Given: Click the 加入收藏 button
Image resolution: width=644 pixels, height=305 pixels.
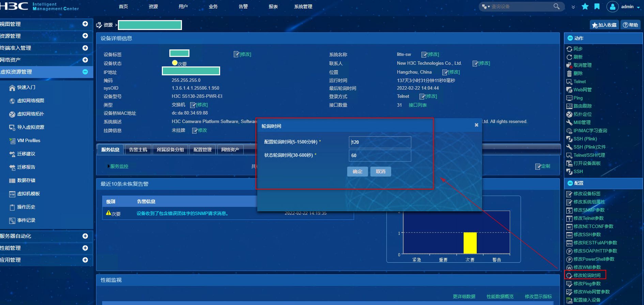Looking at the screenshot, I should 604,25.
